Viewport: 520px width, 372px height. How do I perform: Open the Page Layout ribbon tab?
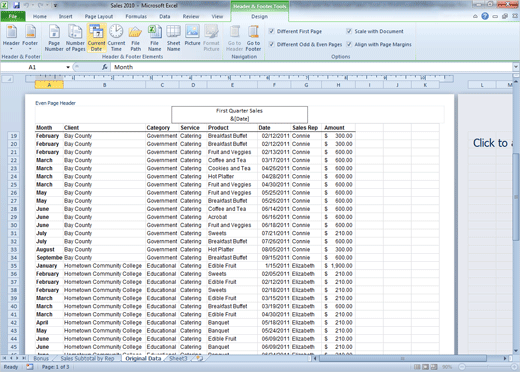point(99,16)
